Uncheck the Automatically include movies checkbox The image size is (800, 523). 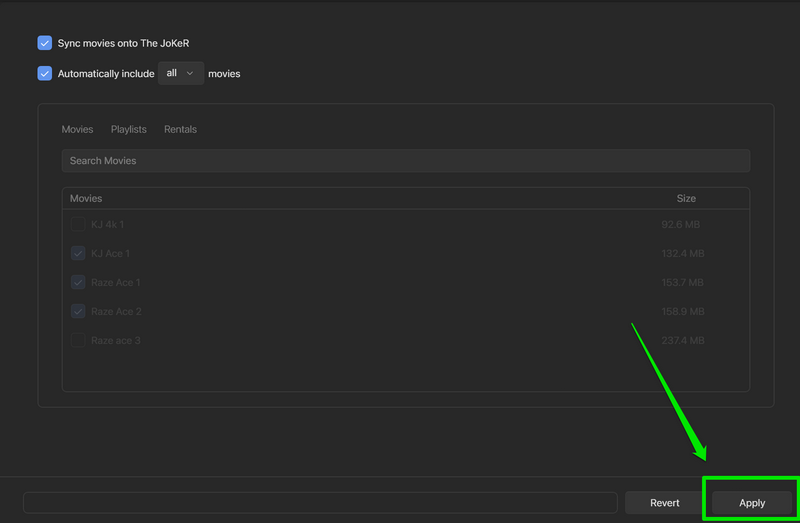(44, 73)
